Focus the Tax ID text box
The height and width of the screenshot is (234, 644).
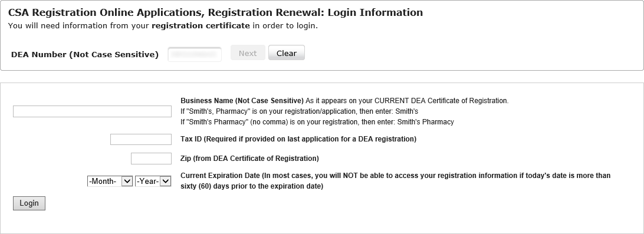tap(141, 139)
